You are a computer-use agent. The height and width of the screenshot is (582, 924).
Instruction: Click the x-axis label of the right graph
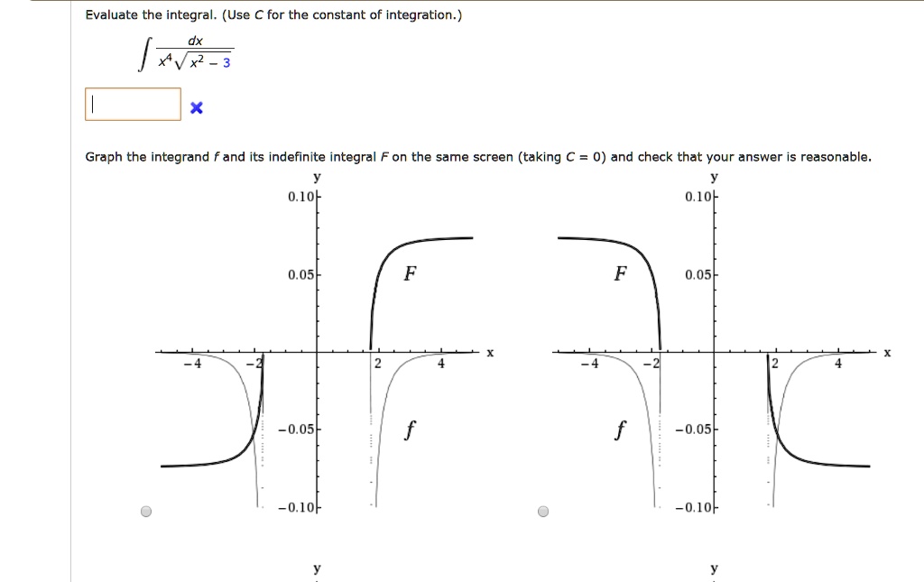coord(887,354)
